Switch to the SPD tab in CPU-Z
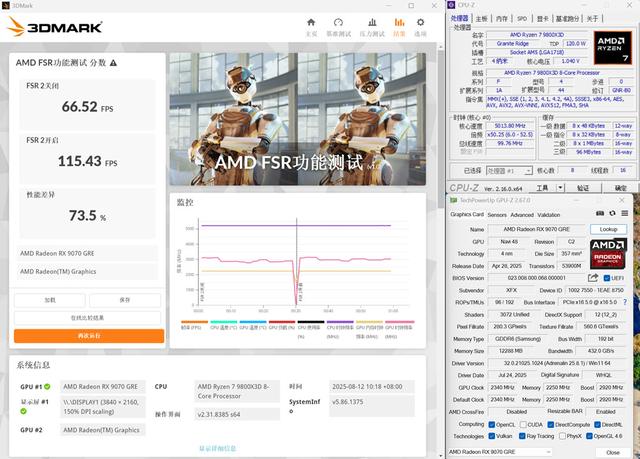 (x=522, y=19)
